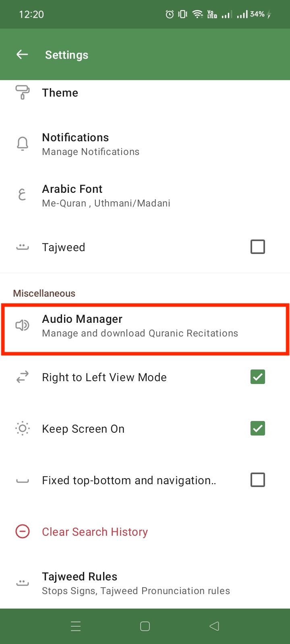The image size is (290, 644).
Task: Uncheck Right to Left View Mode
Action: (258, 377)
